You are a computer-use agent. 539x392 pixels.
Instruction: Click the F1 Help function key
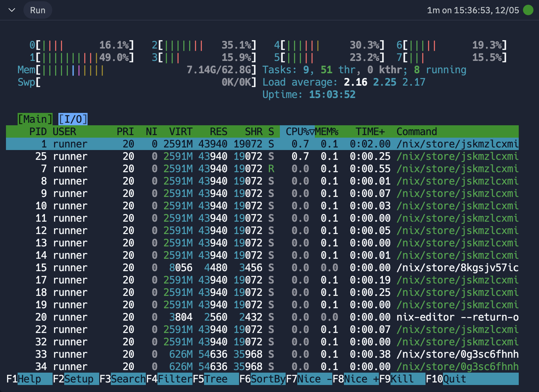pyautogui.click(x=29, y=379)
